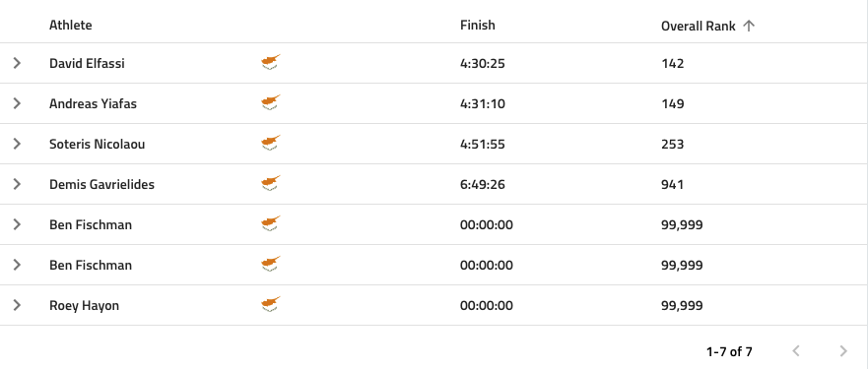Click the flag icon in Roey Hayon's row
The height and width of the screenshot is (369, 868).
click(x=271, y=305)
